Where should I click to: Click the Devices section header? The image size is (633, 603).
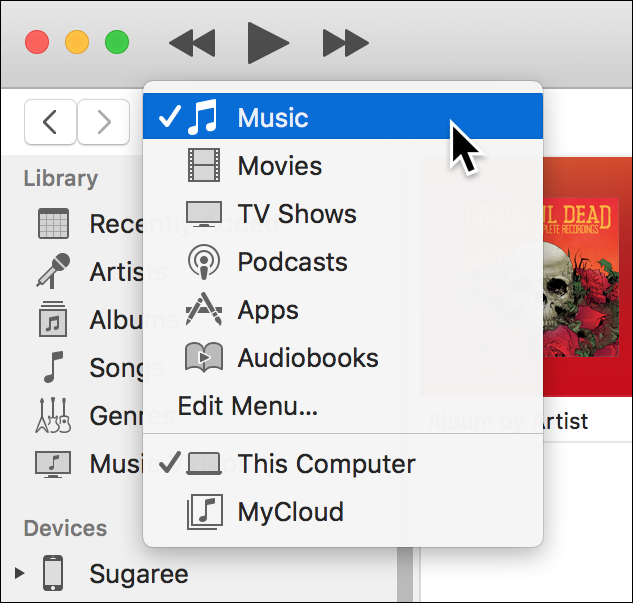65,528
